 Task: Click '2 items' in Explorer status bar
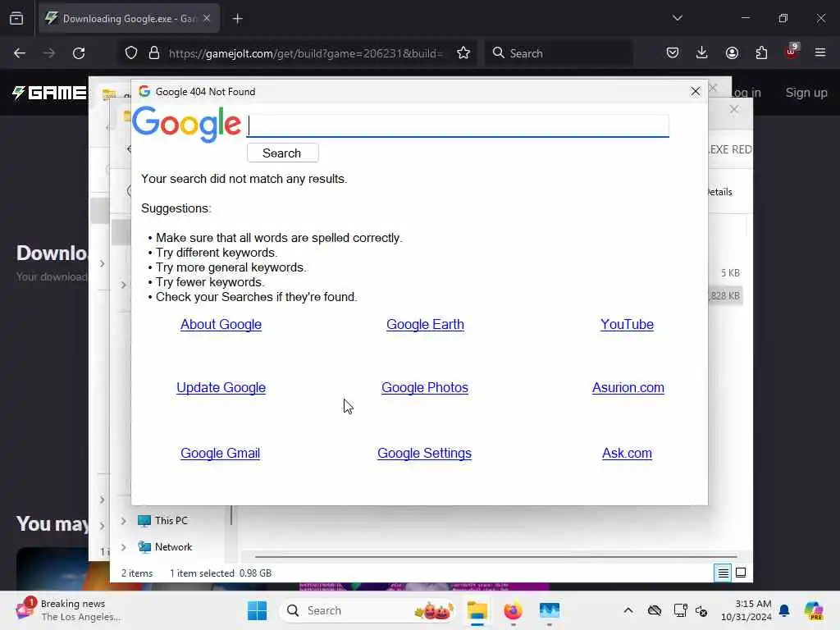click(x=137, y=573)
